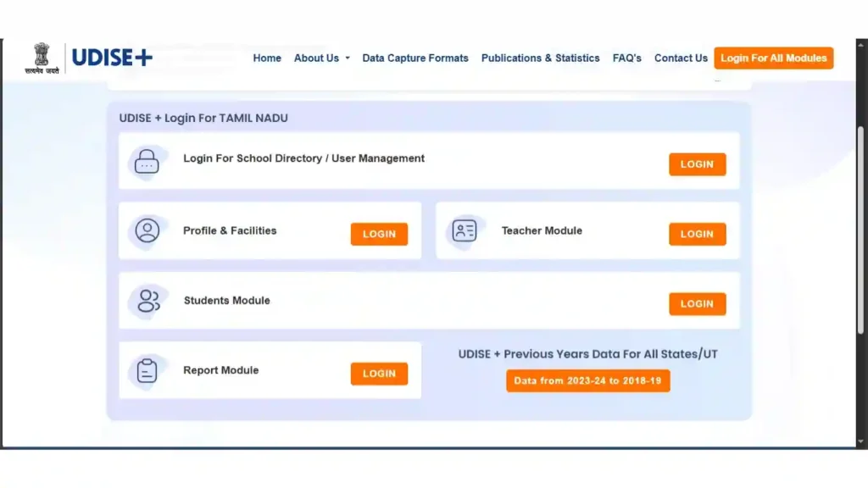Click LOGIN for the Students Module
Screen dimensions: 868x488
point(697,303)
